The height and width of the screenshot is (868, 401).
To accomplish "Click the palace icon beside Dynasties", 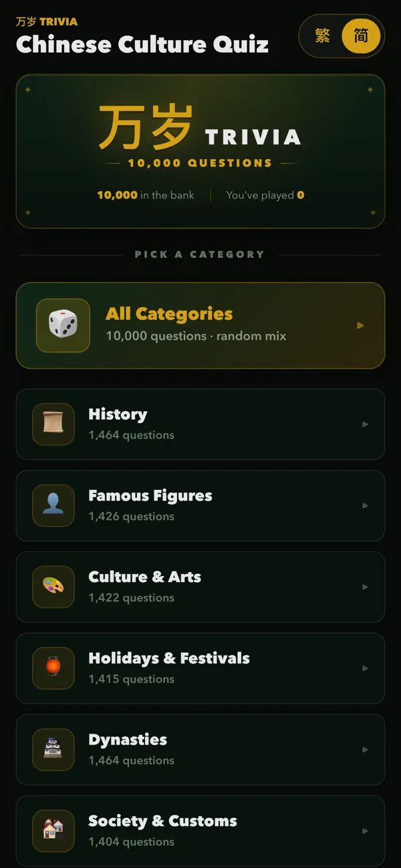I will [x=53, y=750].
